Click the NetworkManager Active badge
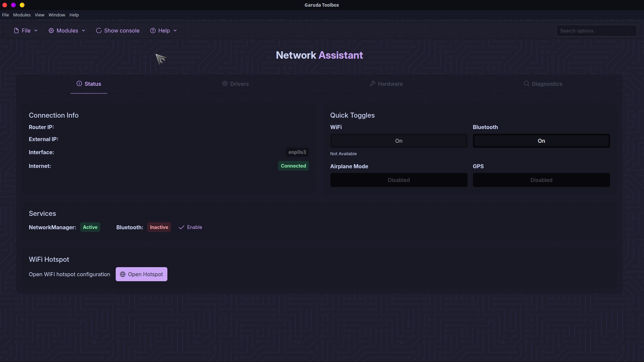 [90, 227]
